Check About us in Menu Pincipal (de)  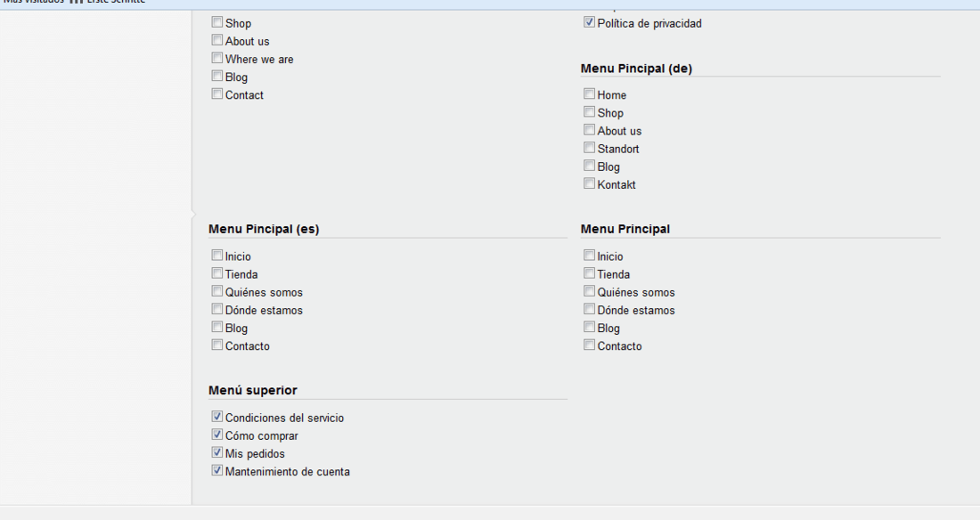coord(590,130)
